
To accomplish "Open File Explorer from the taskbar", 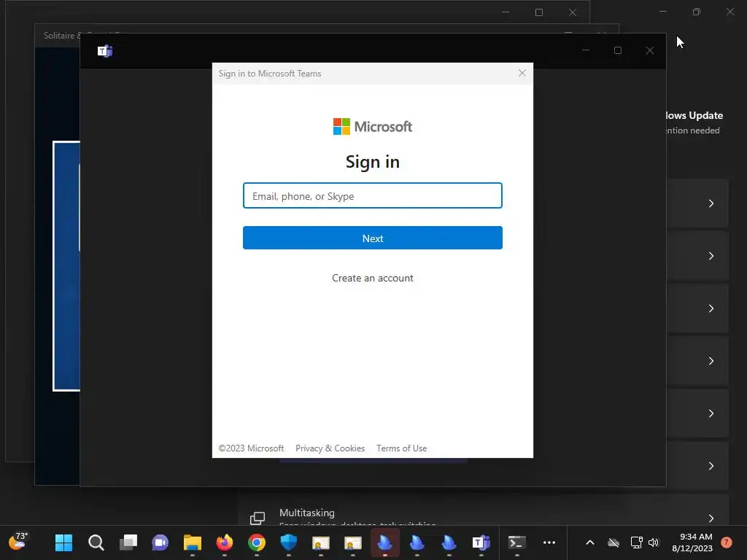I will pyautogui.click(x=193, y=542).
